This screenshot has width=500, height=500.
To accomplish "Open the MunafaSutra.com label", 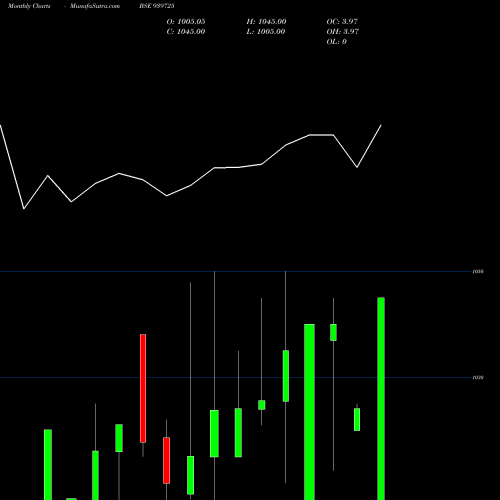I will point(95,6).
